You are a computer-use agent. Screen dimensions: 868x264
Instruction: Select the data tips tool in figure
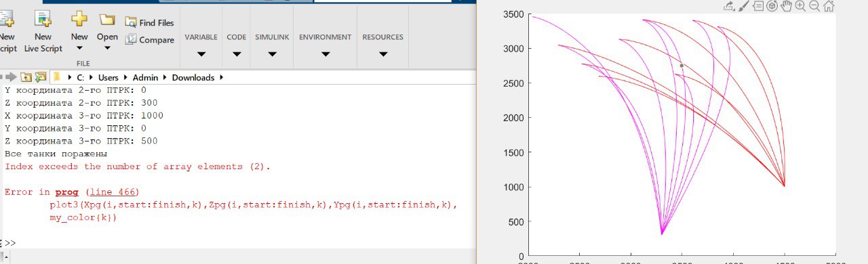758,6
